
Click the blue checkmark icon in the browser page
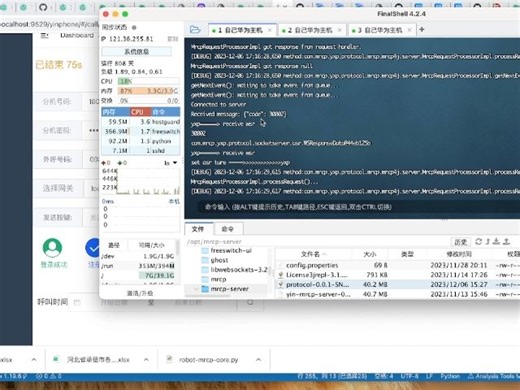93,248
